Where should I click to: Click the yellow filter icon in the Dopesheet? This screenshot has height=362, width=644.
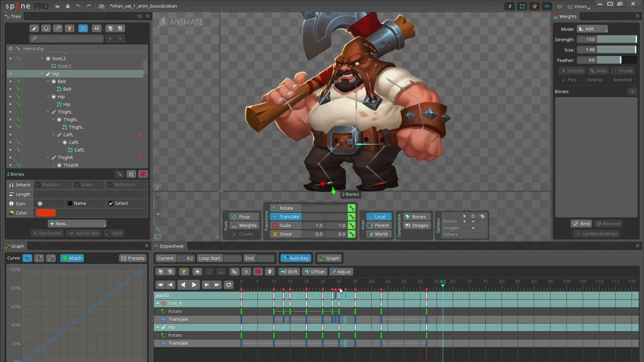pyautogui.click(x=184, y=271)
